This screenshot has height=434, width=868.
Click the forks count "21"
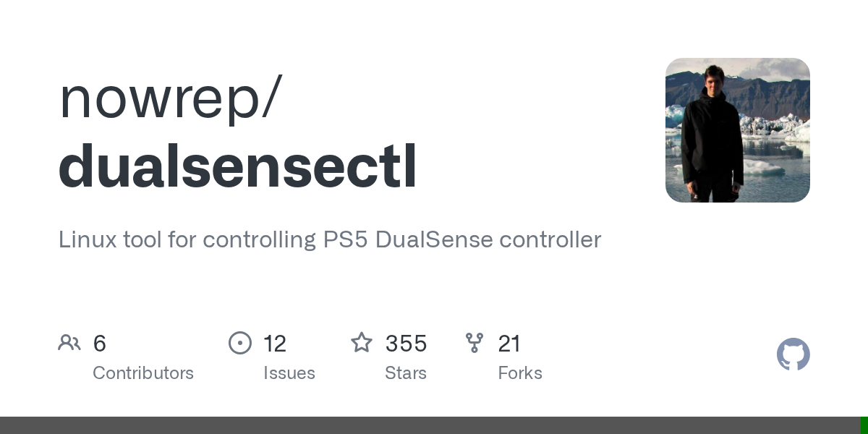[509, 344]
